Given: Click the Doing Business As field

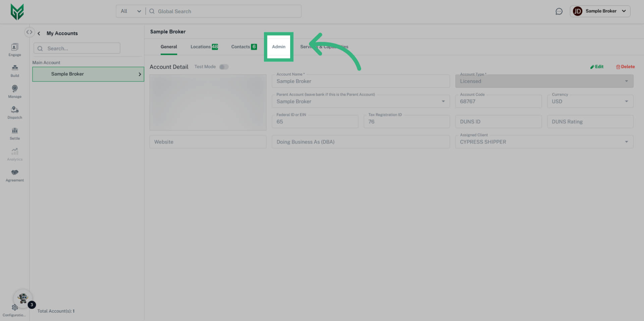Looking at the screenshot, I should coord(361,142).
